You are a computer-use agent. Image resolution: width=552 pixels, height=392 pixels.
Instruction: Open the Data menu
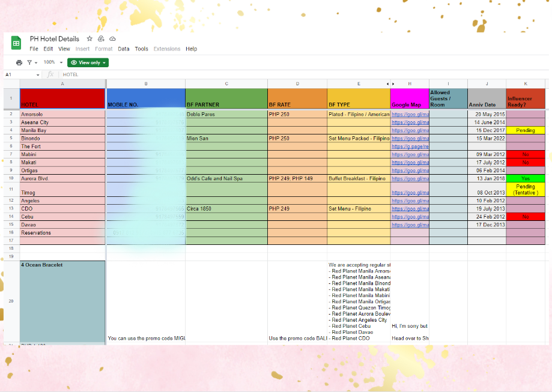point(124,49)
